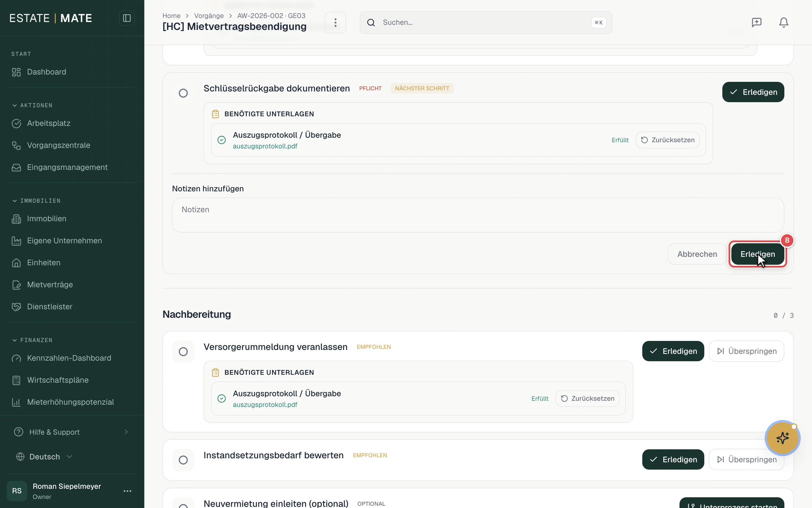This screenshot has height=508, width=812.
Task: Go to Vorgänge breadcrumb
Action: point(209,16)
